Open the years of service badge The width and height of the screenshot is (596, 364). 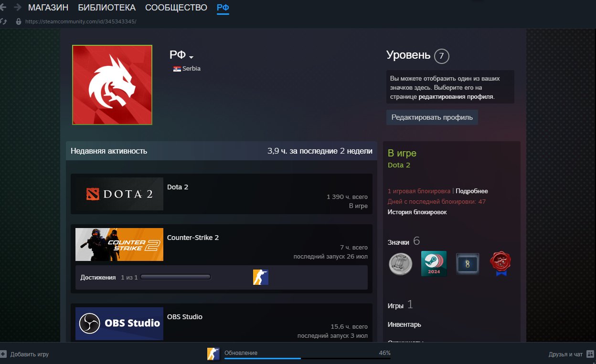click(x=467, y=263)
